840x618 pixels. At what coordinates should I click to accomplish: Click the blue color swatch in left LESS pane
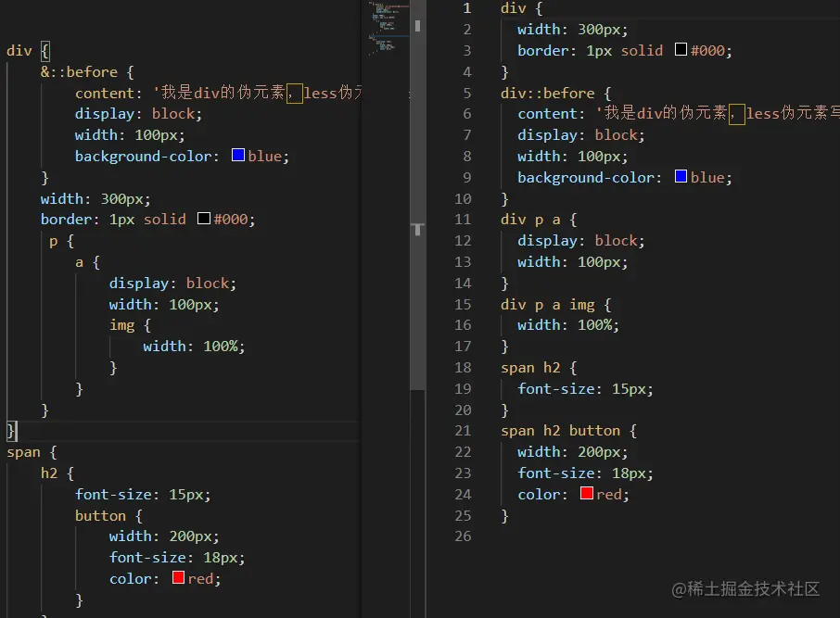[238, 156]
